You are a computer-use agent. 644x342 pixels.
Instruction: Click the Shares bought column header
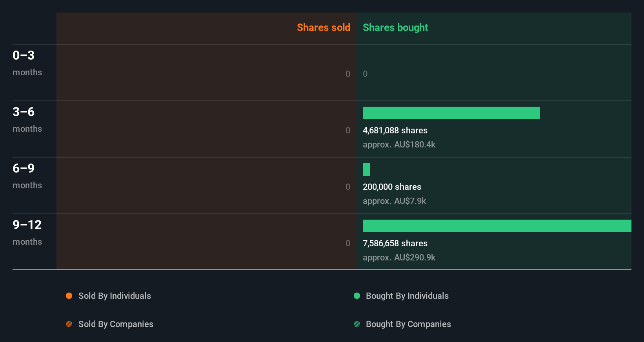click(x=395, y=27)
